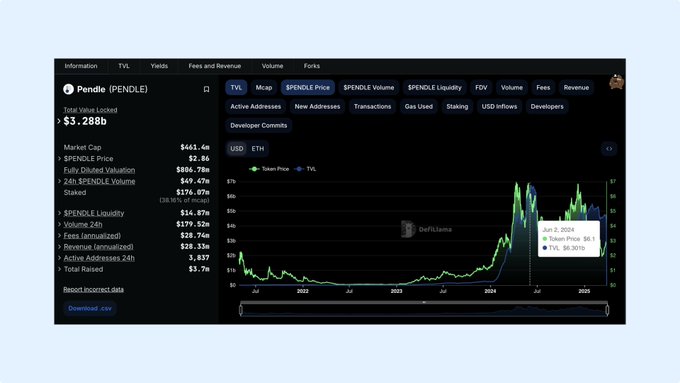Enable the Developer Commits metric
This screenshot has height=383, width=680.
tap(258, 126)
